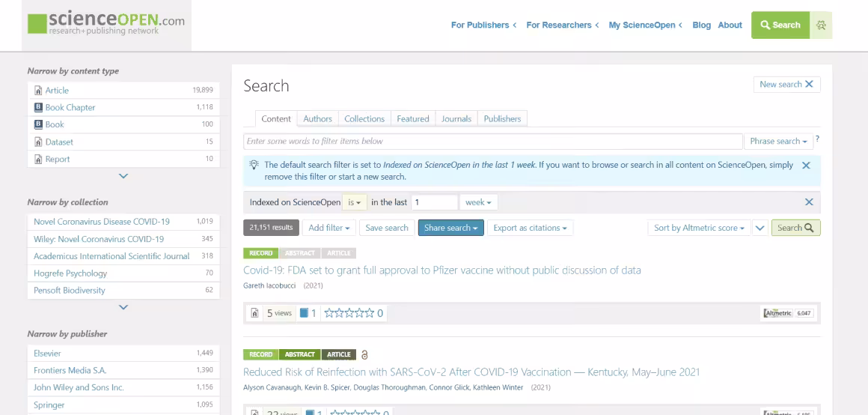Open the Sort by Altmetric score dropdown
The image size is (868, 415).
(698, 228)
